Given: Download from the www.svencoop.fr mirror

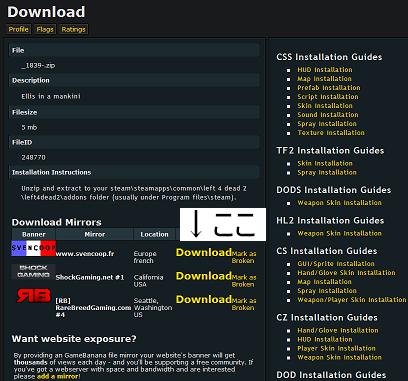Looking at the screenshot, I should pyautogui.click(x=204, y=253).
